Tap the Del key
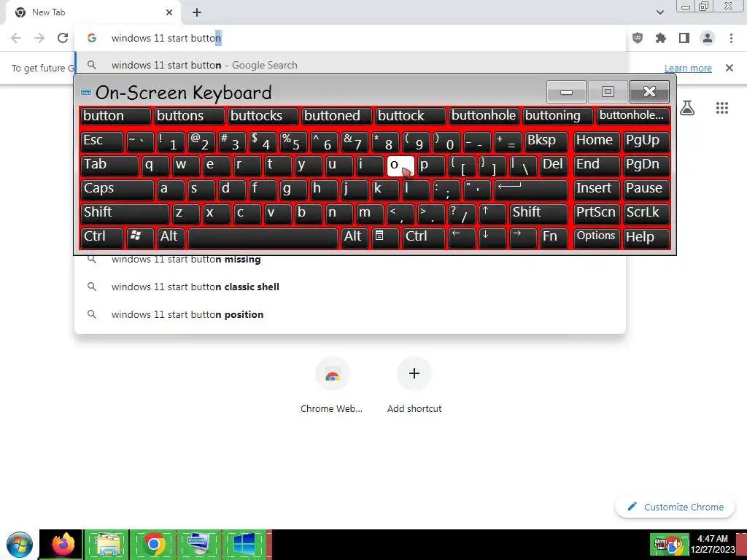 click(554, 166)
